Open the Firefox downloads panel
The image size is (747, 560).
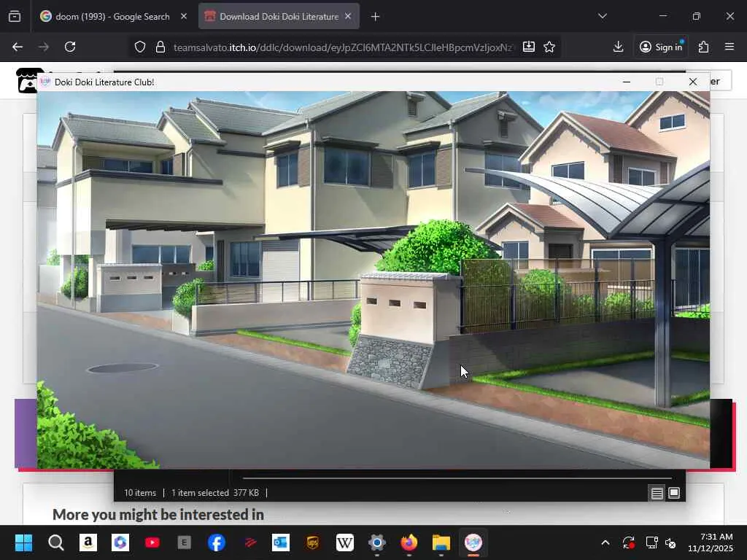(618, 47)
